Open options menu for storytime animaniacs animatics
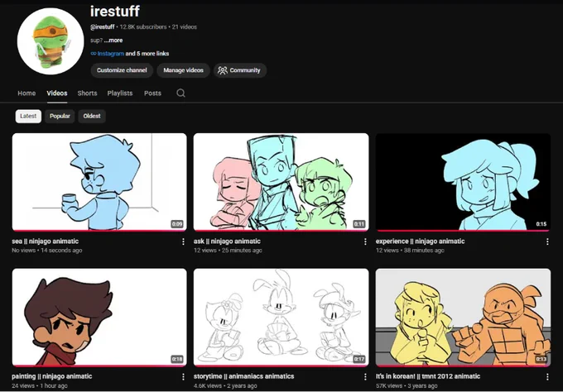 [x=365, y=377]
